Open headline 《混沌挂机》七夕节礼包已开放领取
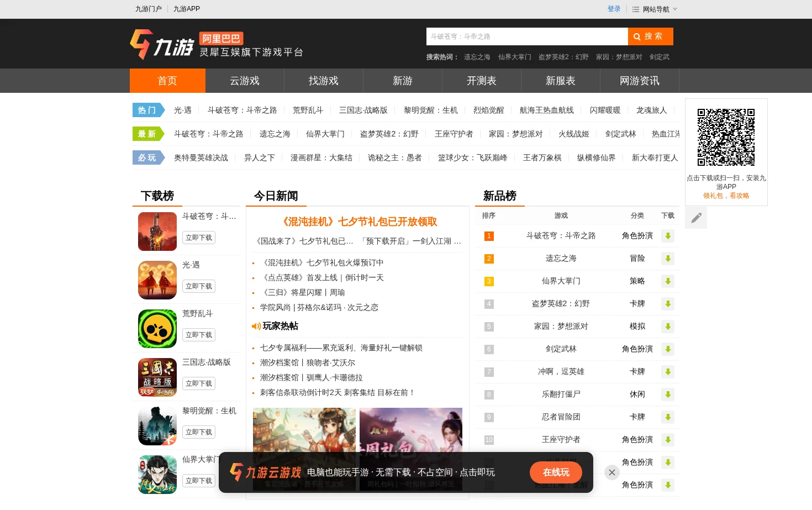This screenshot has width=812, height=510. (x=357, y=222)
